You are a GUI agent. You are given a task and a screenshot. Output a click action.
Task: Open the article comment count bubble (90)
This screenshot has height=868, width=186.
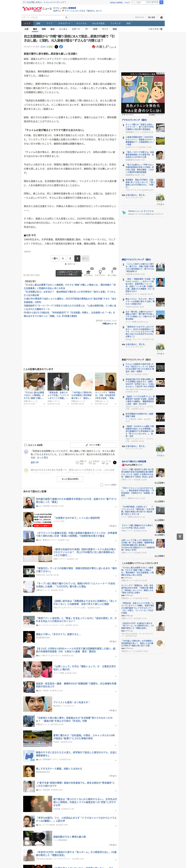pos(43,47)
